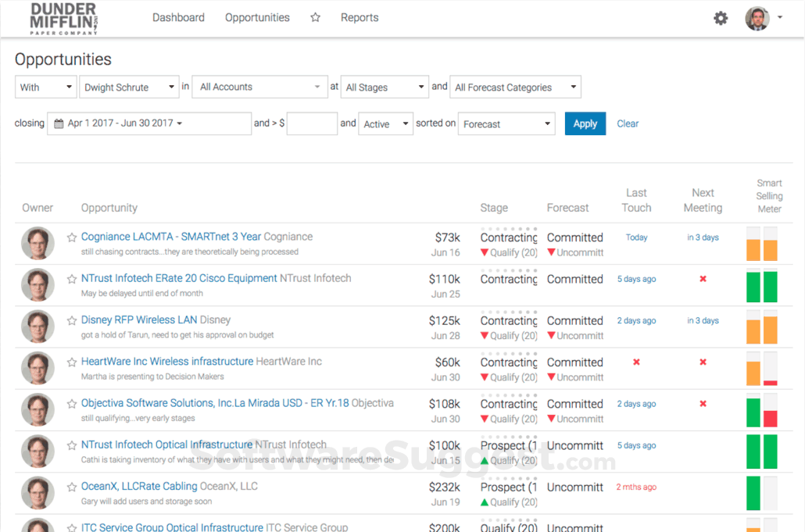Image resolution: width=805 pixels, height=532 pixels.
Task: Click the red Qualify arrow on the Cogniance row
Action: click(486, 252)
